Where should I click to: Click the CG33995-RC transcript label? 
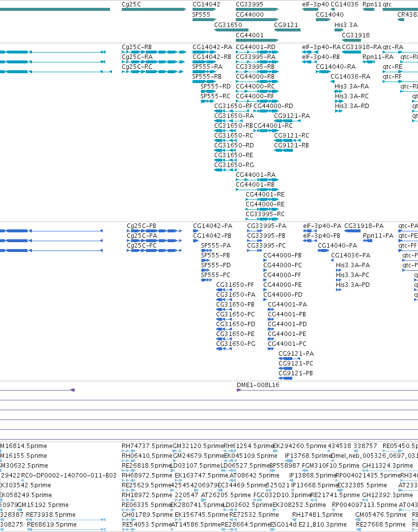265,214
